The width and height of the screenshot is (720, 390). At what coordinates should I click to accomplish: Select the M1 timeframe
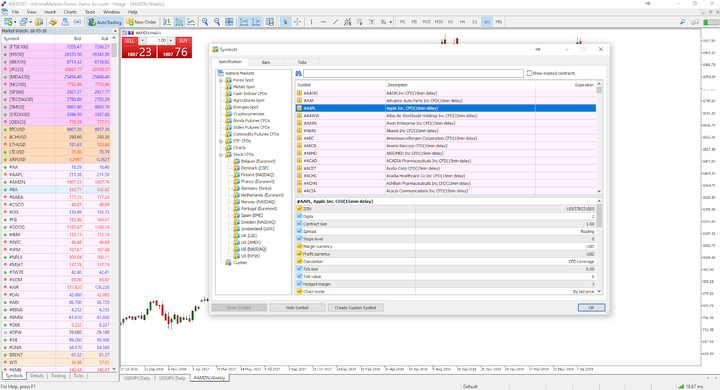[x=403, y=22]
